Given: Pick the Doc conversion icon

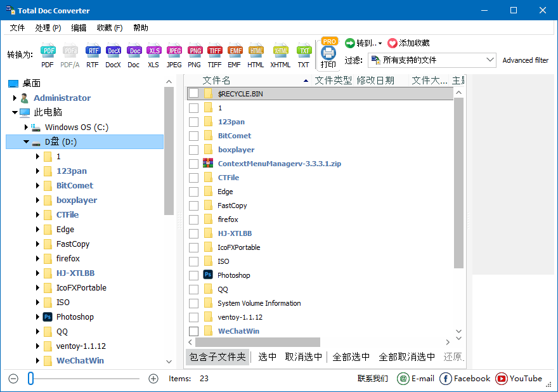Looking at the screenshot, I should (x=134, y=51).
